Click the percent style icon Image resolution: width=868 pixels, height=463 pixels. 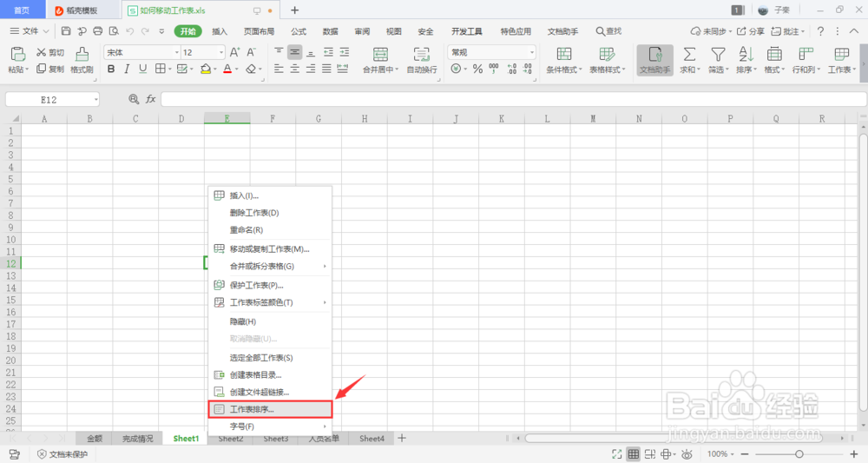tap(477, 69)
